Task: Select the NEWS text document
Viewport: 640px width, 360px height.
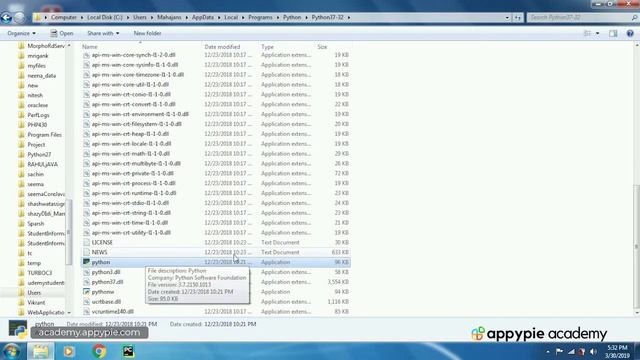Action: (216, 252)
